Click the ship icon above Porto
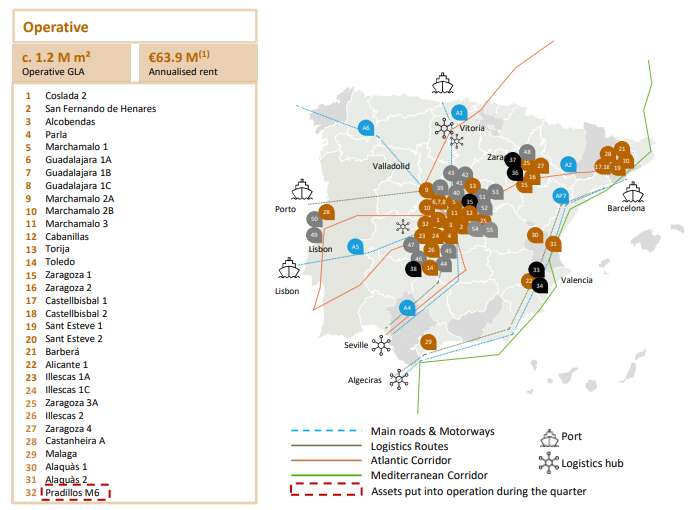This screenshot has height=510, width=694. pos(303,190)
